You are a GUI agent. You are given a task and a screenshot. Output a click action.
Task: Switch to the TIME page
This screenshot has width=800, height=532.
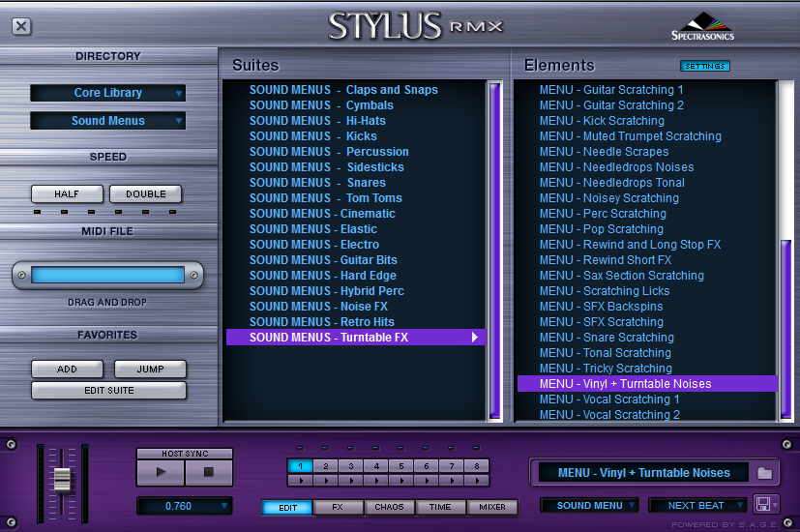click(440, 507)
